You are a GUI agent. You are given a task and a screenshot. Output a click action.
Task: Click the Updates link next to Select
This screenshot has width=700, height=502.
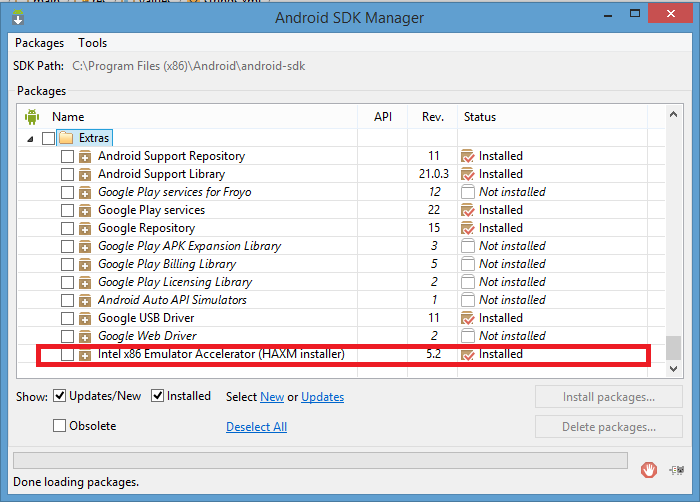click(x=322, y=397)
